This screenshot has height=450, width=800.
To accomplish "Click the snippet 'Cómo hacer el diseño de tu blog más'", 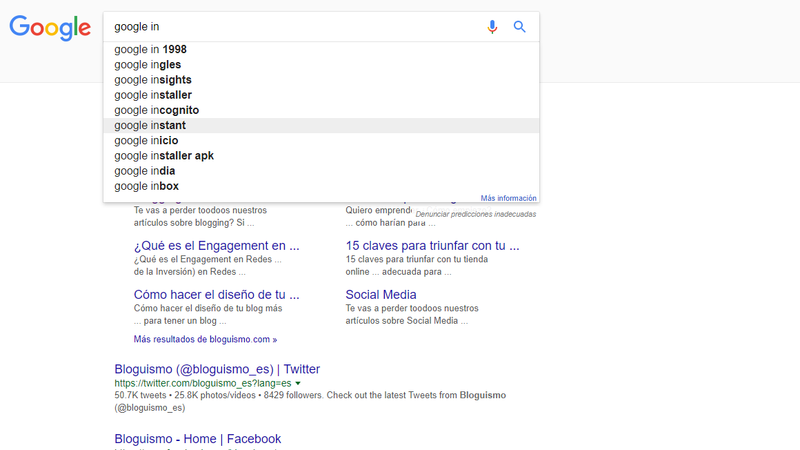I will click(x=208, y=308).
